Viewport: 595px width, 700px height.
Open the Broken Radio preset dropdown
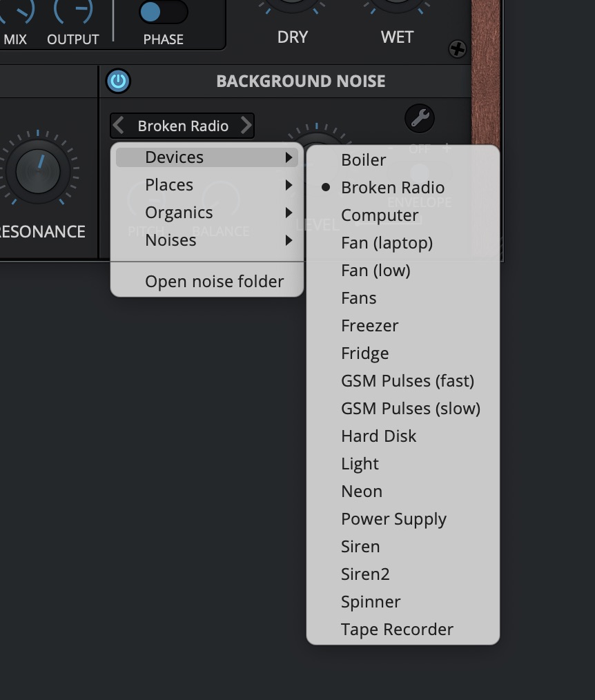pyautogui.click(x=183, y=126)
